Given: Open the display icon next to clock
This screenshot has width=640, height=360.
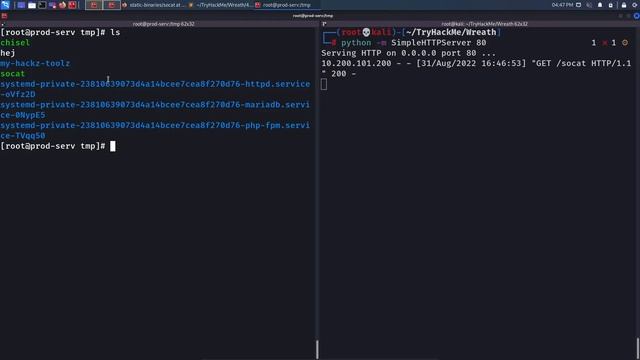Looking at the screenshot, I should coord(578,5).
